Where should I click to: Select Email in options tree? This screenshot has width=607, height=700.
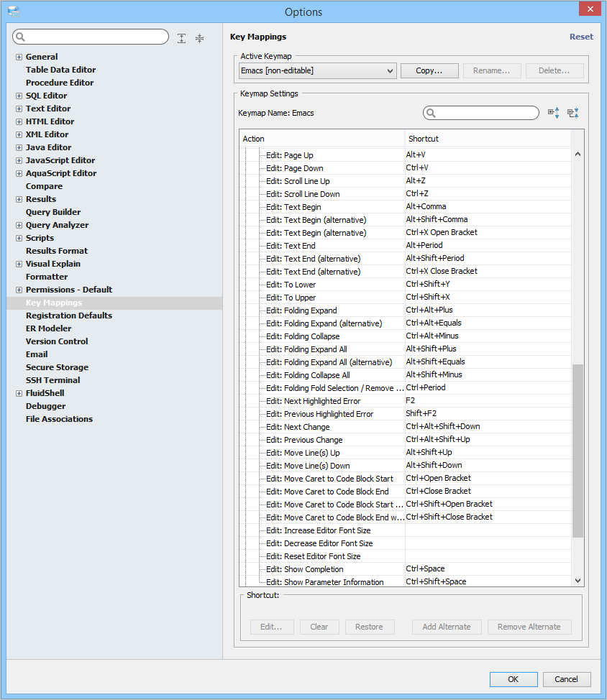[37, 354]
